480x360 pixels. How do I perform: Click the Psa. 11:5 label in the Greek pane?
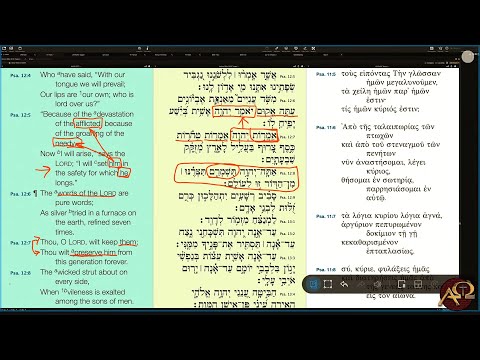coord(326,74)
